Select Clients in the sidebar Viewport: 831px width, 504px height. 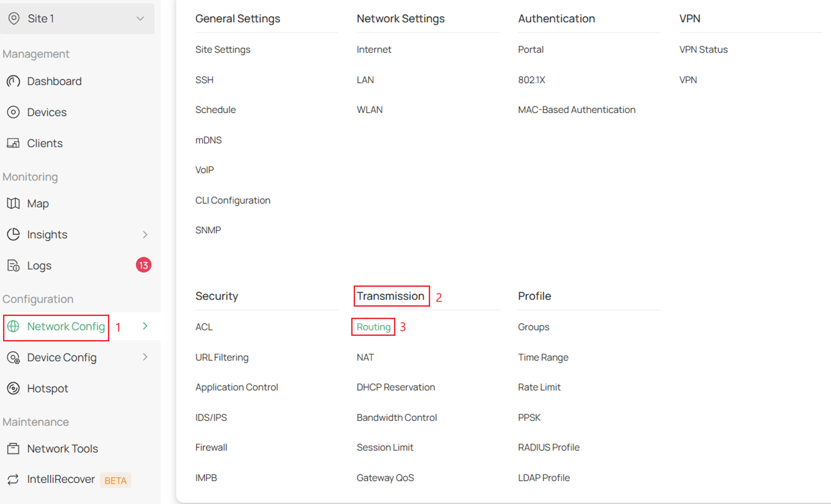[x=45, y=143]
